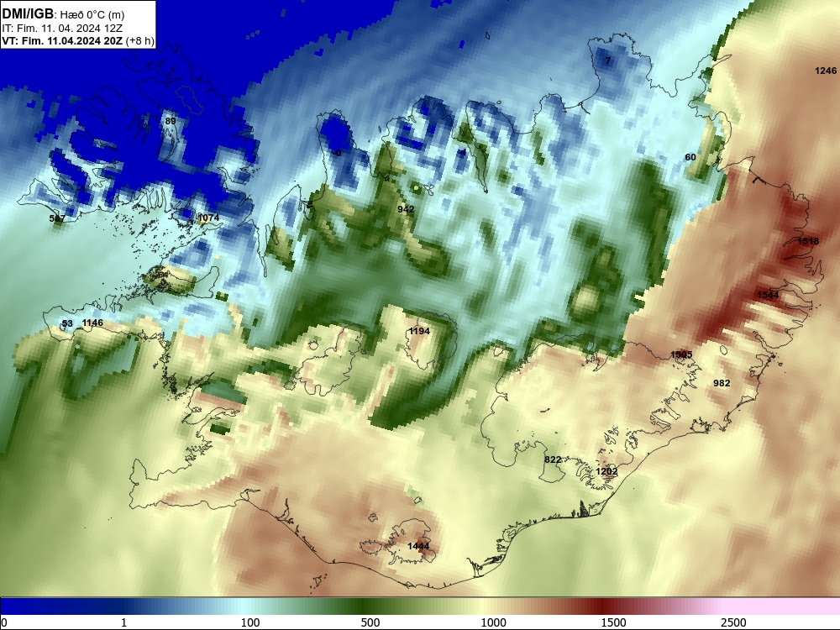840x630 pixels.
Task: Click the color scale tick label 100
Action: point(250,622)
